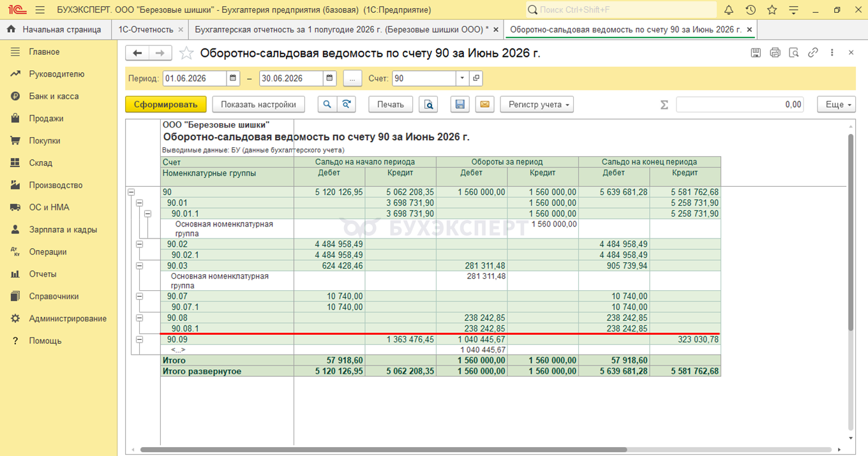
Task: Send report by email envelope icon
Action: click(x=484, y=105)
